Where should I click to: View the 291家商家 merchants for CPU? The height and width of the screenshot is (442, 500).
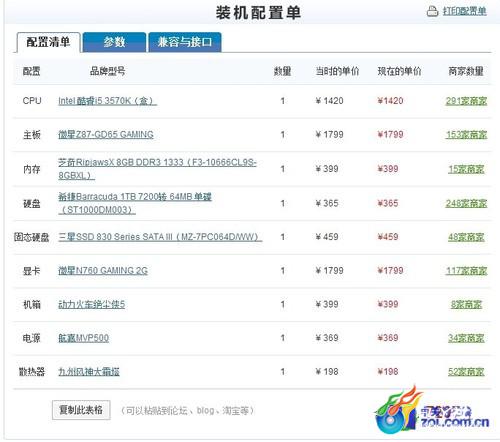click(x=466, y=101)
